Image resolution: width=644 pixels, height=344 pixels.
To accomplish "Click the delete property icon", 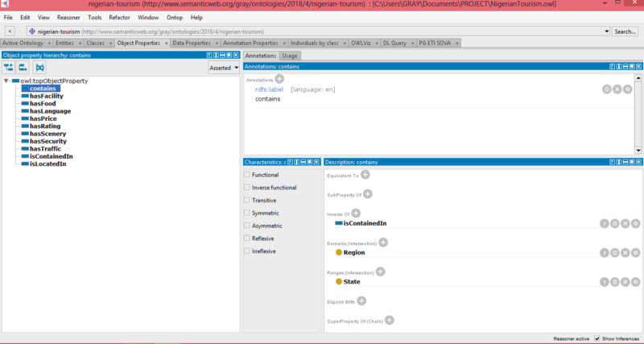I will pyautogui.click(x=39, y=68).
